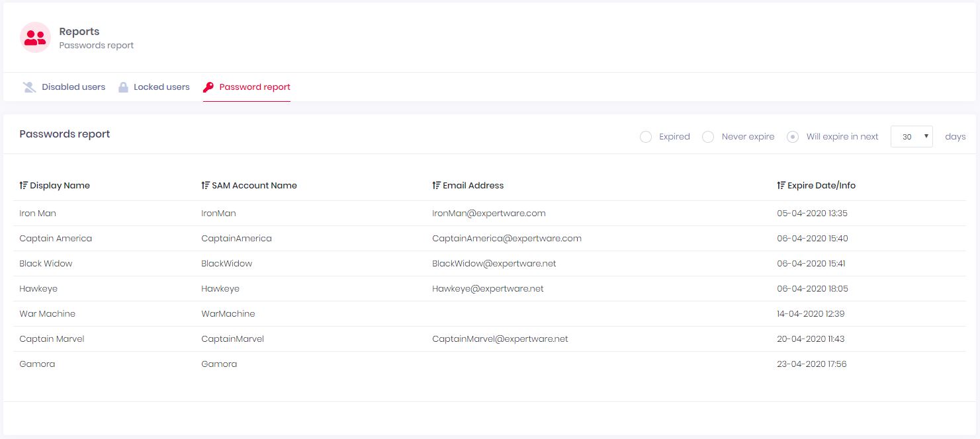This screenshot has height=439, width=980.
Task: Click the Locked users padlock icon
Action: coord(123,87)
